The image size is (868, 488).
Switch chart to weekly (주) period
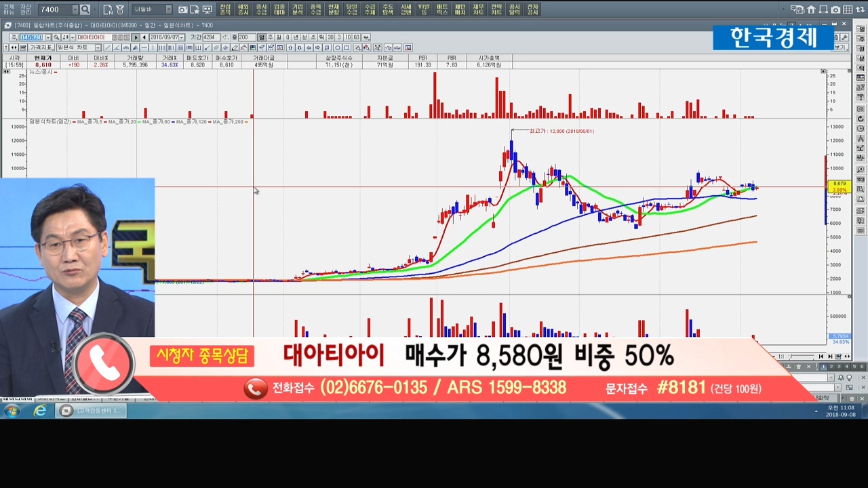pos(271,37)
